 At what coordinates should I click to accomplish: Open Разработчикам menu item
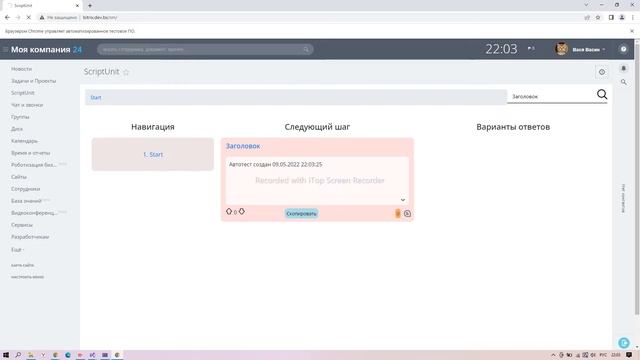click(30, 237)
